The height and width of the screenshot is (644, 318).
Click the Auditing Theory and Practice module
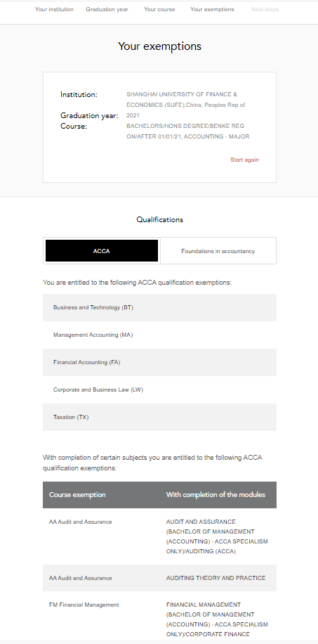(x=216, y=578)
